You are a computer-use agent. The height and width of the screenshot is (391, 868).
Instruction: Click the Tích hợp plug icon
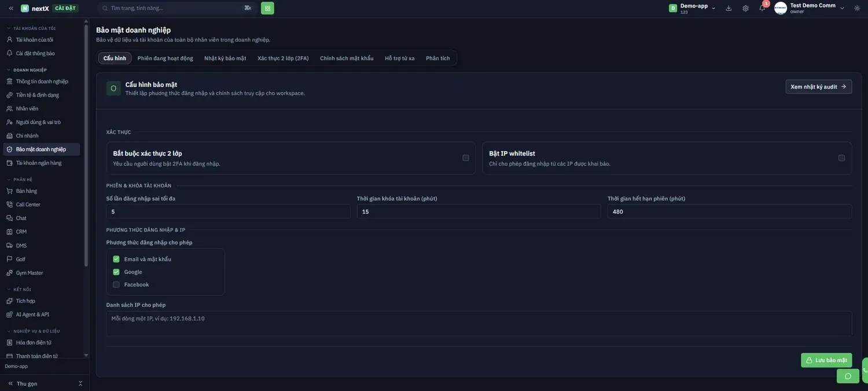point(9,301)
